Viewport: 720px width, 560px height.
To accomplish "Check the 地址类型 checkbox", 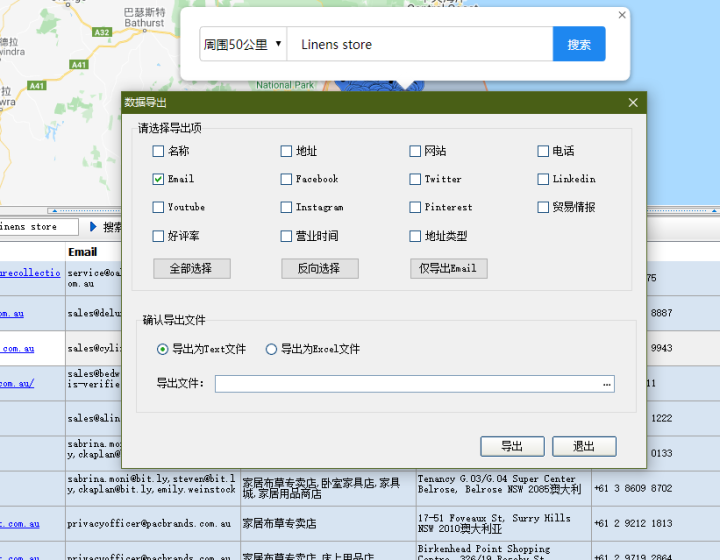I will (x=415, y=236).
